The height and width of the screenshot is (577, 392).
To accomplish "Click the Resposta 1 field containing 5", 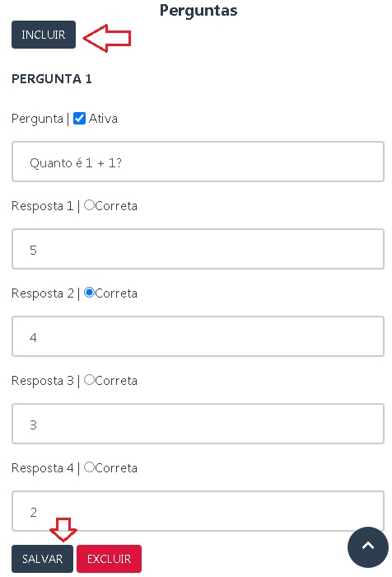I will click(198, 249).
